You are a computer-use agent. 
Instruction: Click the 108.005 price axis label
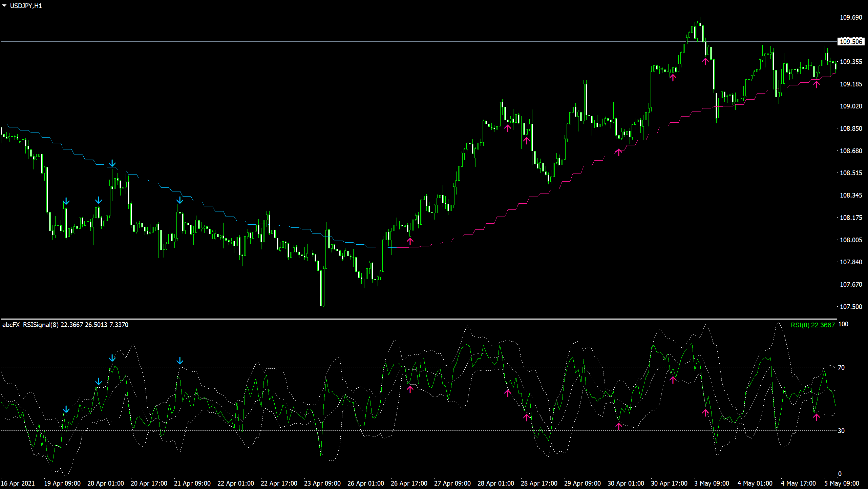(851, 240)
